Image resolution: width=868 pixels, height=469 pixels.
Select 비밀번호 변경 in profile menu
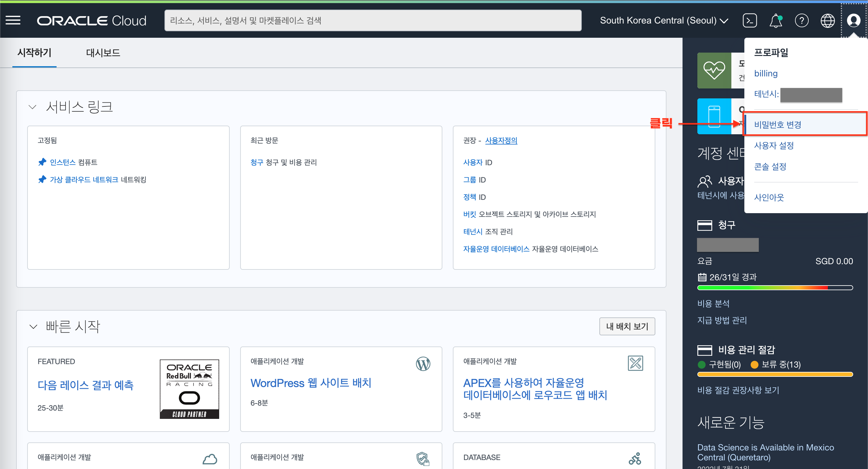point(805,124)
